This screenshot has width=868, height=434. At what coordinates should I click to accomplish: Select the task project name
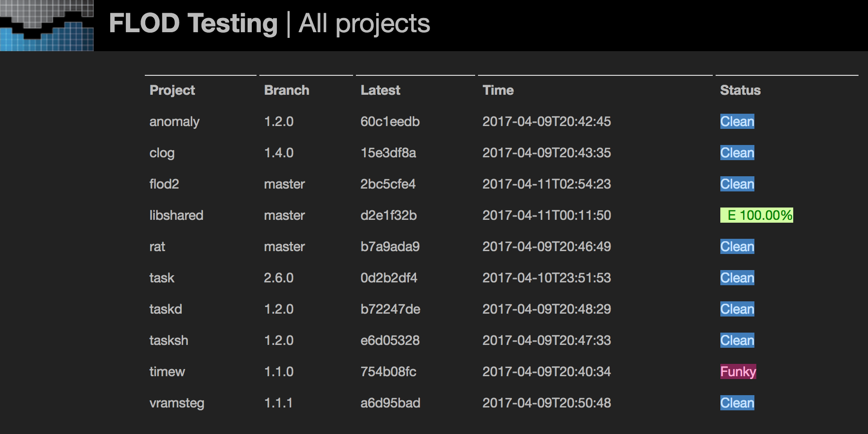(162, 278)
